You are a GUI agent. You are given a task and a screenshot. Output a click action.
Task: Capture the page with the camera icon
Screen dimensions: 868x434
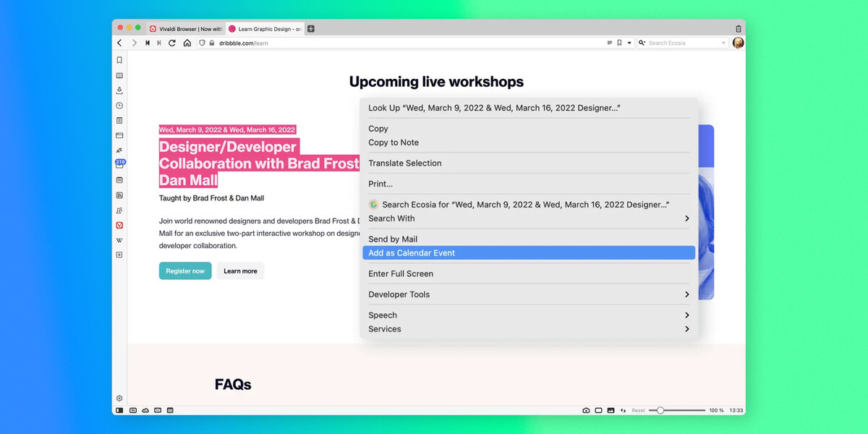pos(586,410)
